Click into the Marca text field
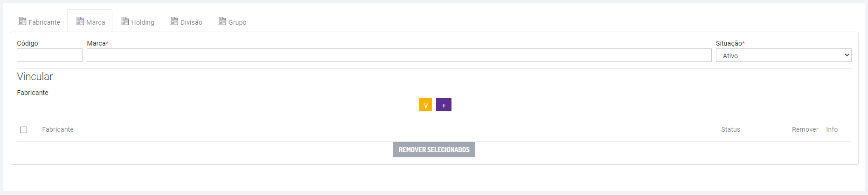The width and height of the screenshot is (868, 195). (x=399, y=55)
